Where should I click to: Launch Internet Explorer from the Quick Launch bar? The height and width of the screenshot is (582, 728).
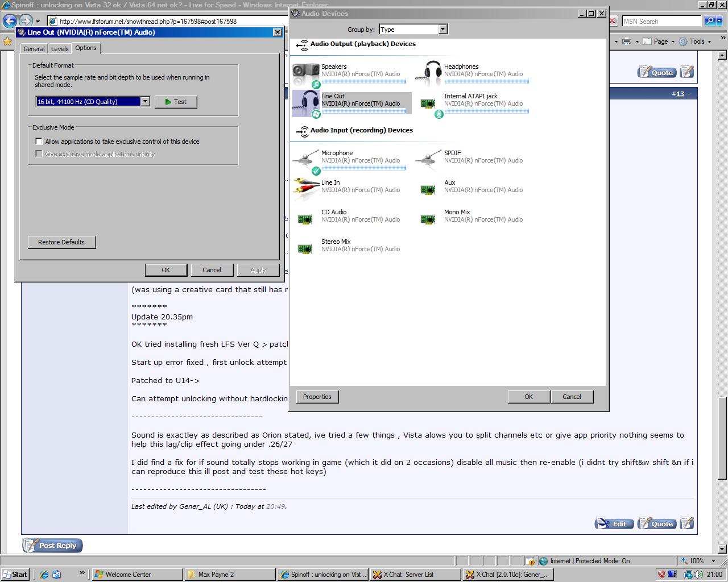point(44,575)
